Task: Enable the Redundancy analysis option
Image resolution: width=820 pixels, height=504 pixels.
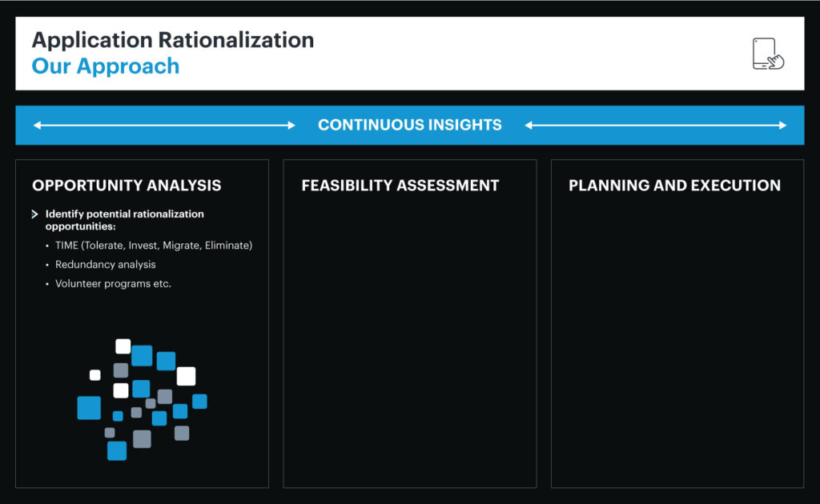Action: tap(107, 265)
